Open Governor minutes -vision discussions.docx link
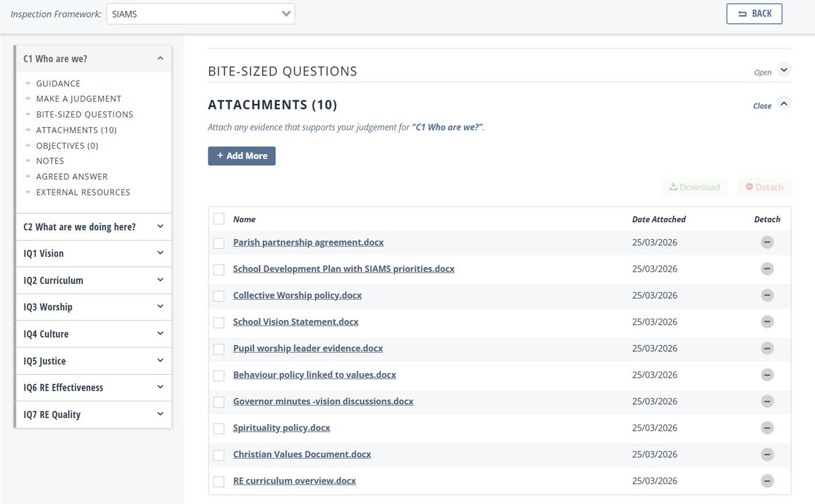 [323, 401]
